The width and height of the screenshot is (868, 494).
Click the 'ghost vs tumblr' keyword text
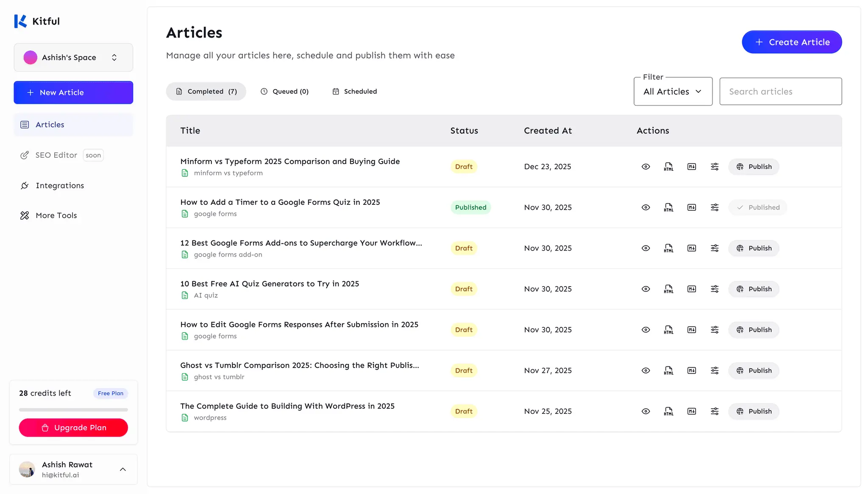[x=219, y=377]
